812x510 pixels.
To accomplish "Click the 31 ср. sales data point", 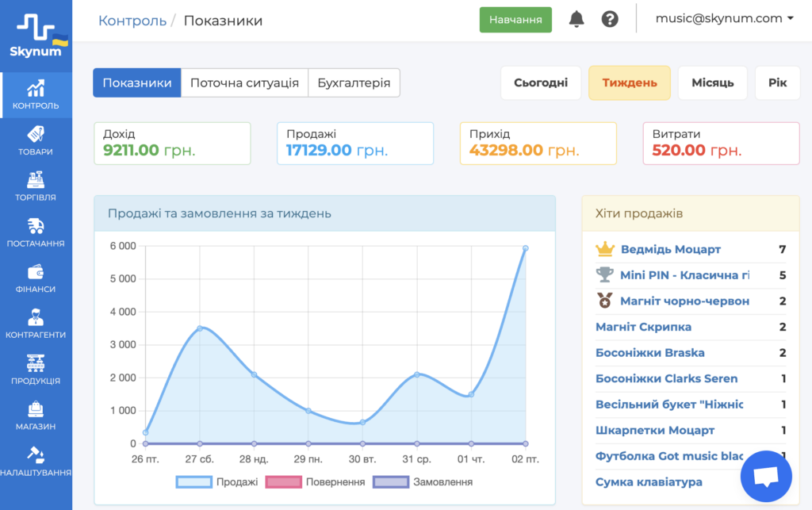I will 417,374.
